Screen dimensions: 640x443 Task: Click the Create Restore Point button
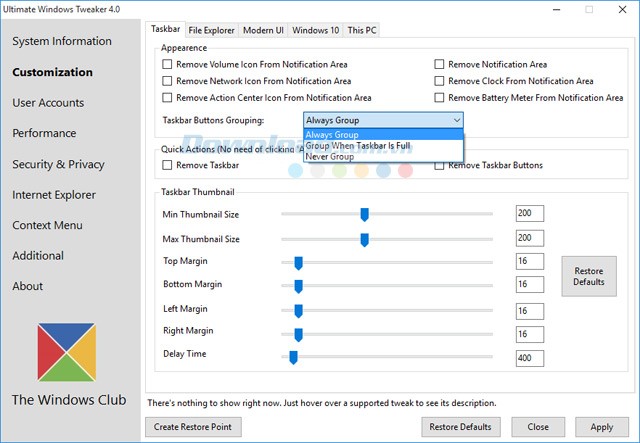click(x=193, y=427)
